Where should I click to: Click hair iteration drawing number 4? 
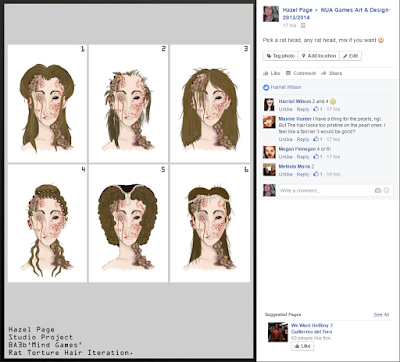tap(47, 223)
